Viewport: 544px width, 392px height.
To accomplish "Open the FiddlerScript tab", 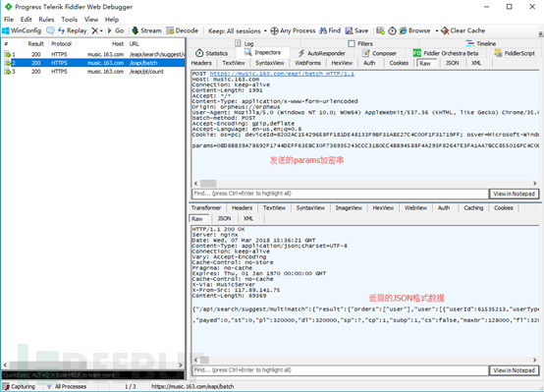I will pos(515,53).
